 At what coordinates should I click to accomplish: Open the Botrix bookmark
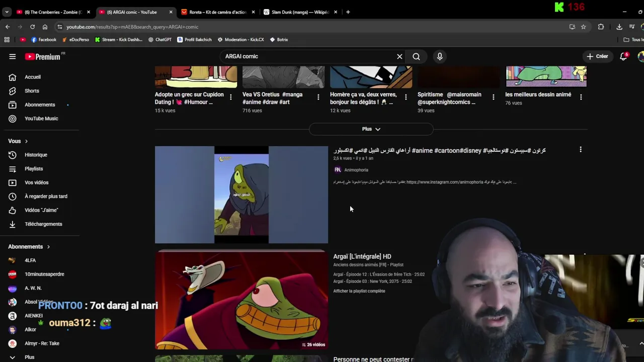(x=279, y=40)
